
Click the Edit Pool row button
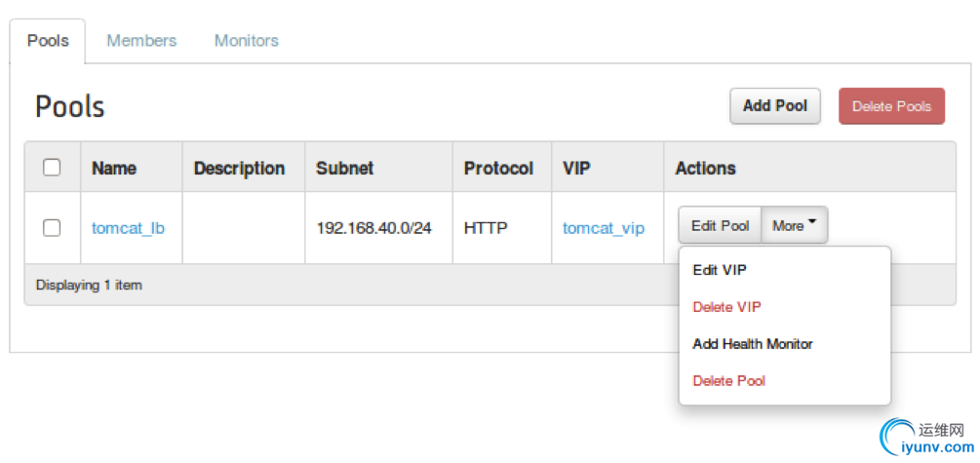pyautogui.click(x=720, y=226)
